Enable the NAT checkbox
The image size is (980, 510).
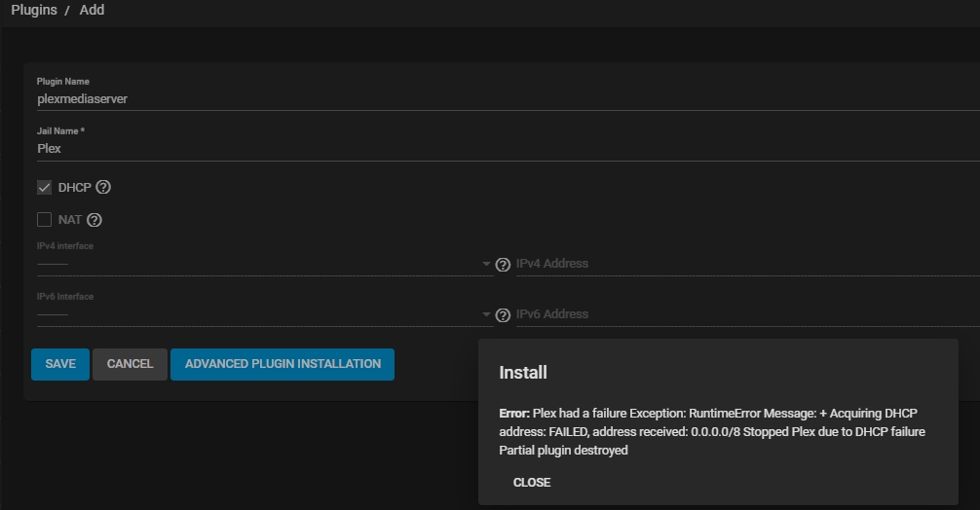pos(44,220)
